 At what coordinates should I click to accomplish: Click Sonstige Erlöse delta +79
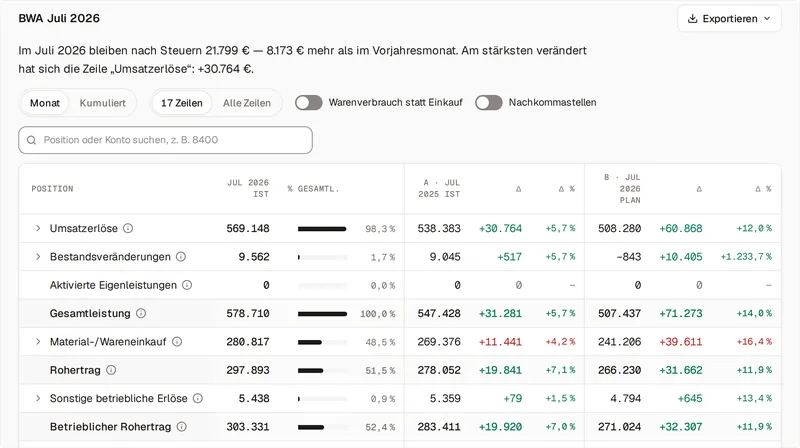[x=513, y=398]
